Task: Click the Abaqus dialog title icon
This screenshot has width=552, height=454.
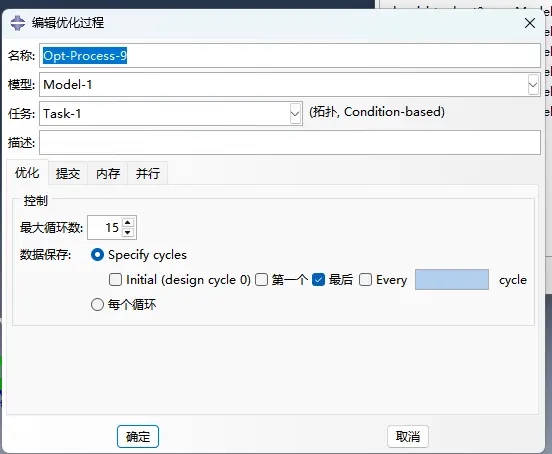Action: pos(18,23)
